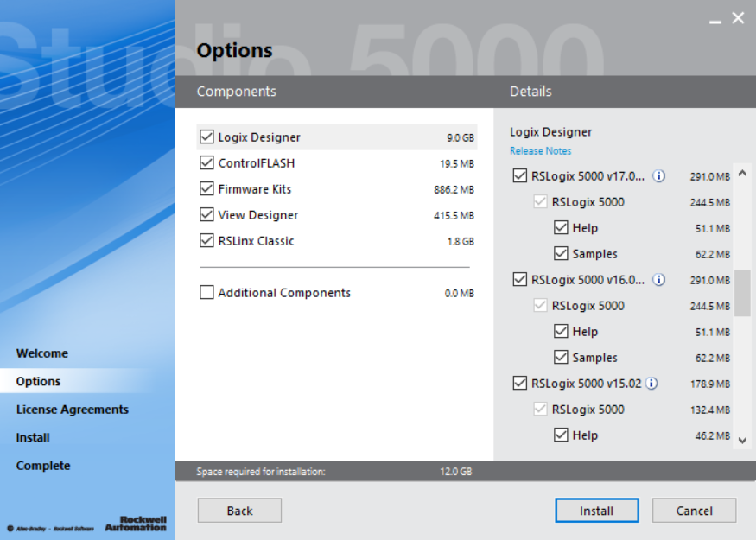Click scroll down arrow in Details list
The image size is (756, 540).
point(742,440)
